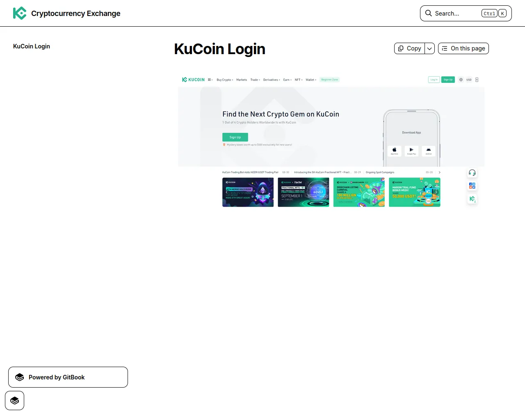
Task: Open the Beginner Zone tab
Action: pyautogui.click(x=329, y=80)
